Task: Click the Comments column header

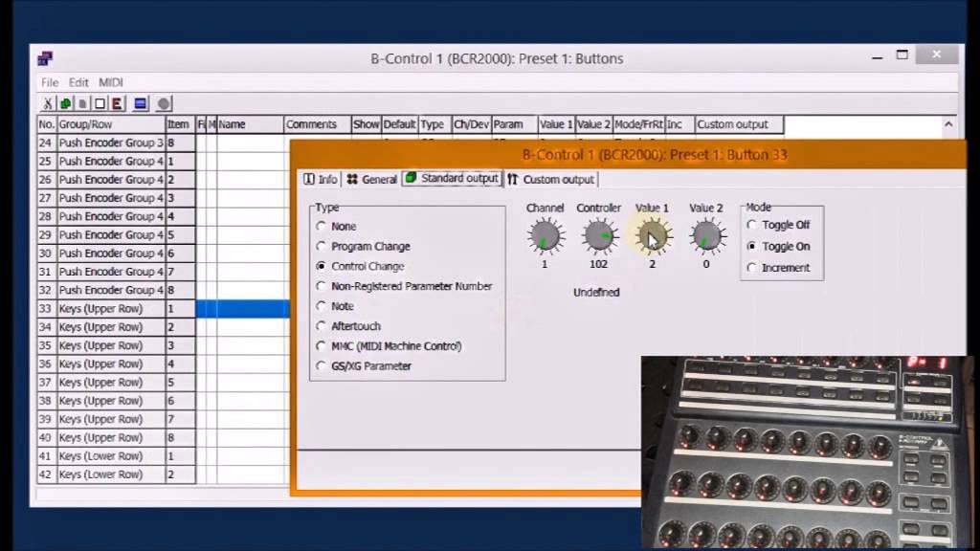Action: (x=317, y=124)
